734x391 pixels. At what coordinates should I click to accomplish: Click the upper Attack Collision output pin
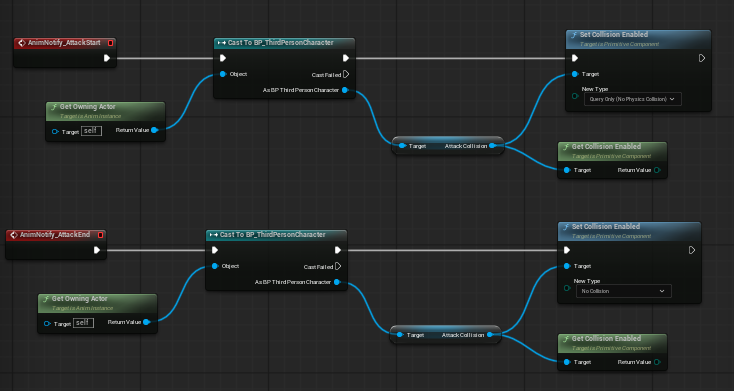[x=492, y=146]
